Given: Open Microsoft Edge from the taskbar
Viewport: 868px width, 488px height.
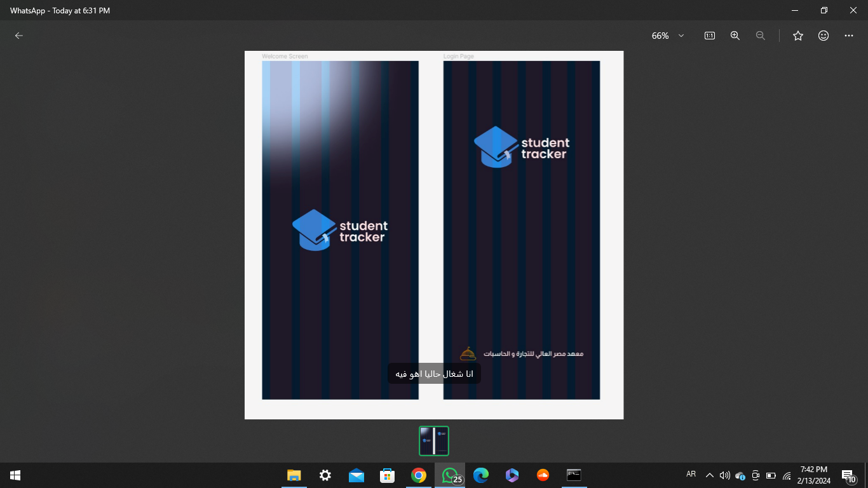Looking at the screenshot, I should pos(481,475).
